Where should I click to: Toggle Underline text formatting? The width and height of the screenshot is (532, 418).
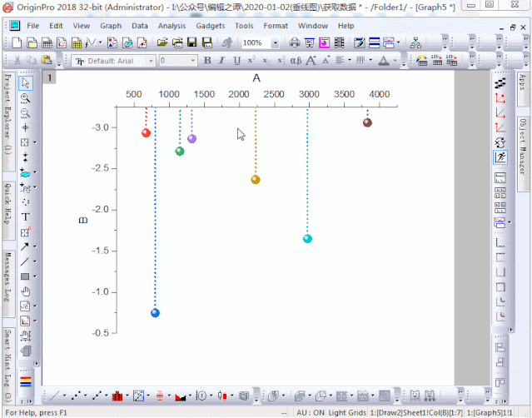[237, 61]
